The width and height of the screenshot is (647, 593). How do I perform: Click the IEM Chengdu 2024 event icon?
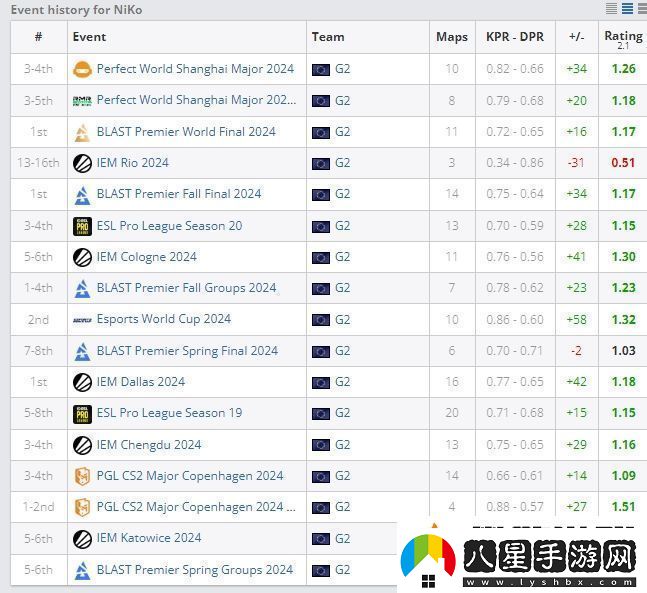(82, 445)
